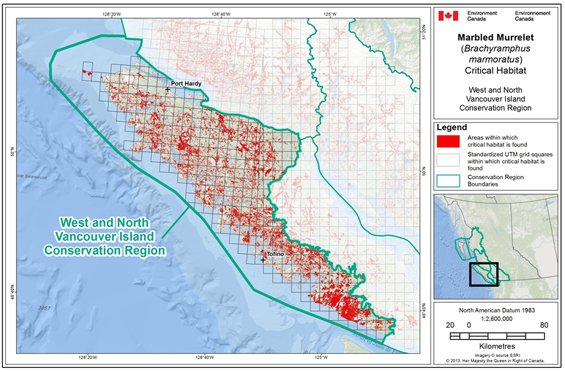Click the green Conservation Region Boundaries swatch
565x372 pixels.
click(x=448, y=181)
